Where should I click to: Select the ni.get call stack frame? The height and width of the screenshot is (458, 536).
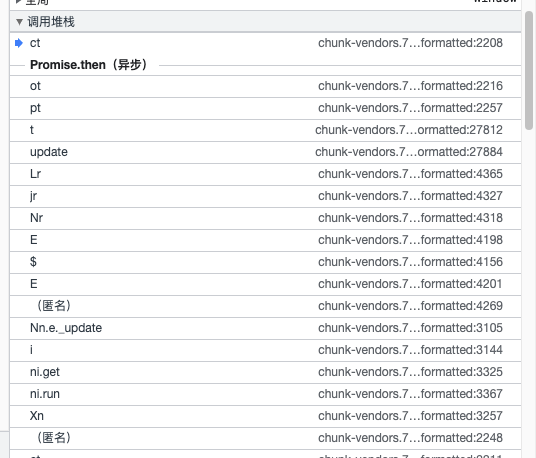click(265, 372)
